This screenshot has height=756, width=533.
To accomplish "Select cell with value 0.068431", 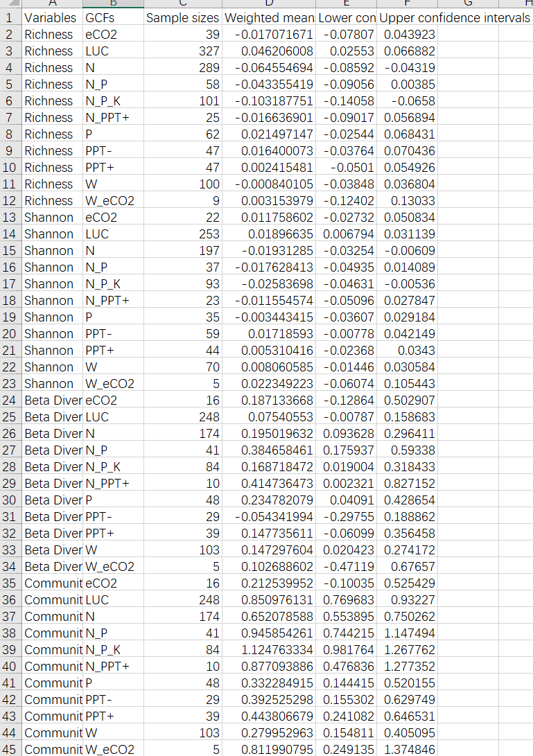I will 407,134.
